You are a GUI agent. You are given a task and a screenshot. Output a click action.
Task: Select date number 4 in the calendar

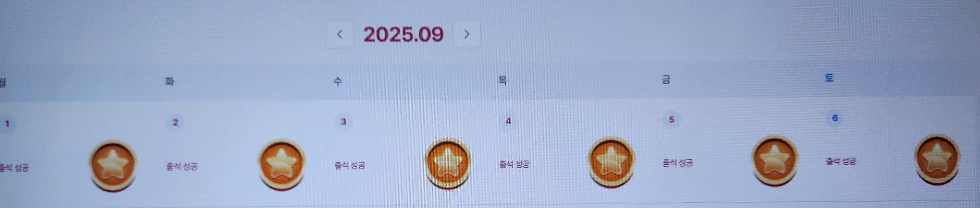pos(508,121)
